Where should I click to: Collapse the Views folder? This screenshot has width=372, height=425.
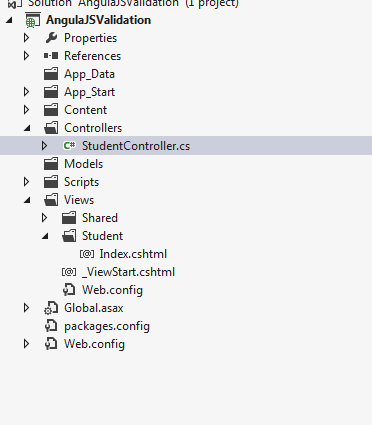coord(27,200)
